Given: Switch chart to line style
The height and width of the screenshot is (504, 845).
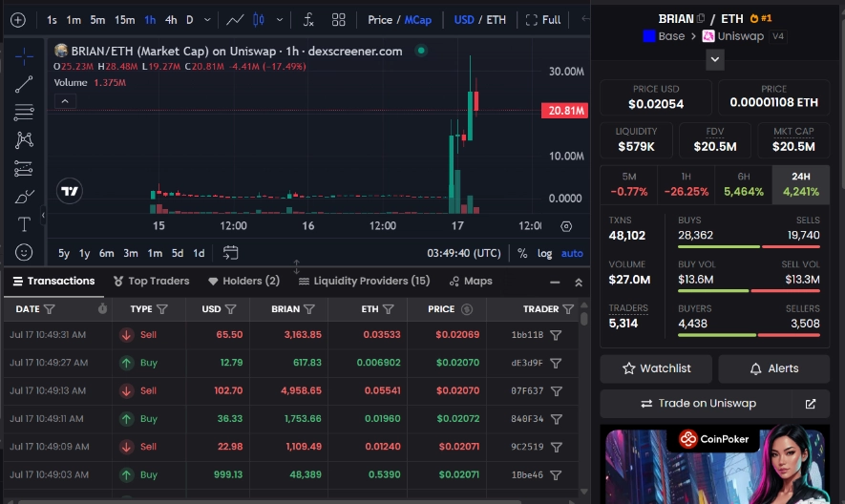Looking at the screenshot, I should coord(235,20).
